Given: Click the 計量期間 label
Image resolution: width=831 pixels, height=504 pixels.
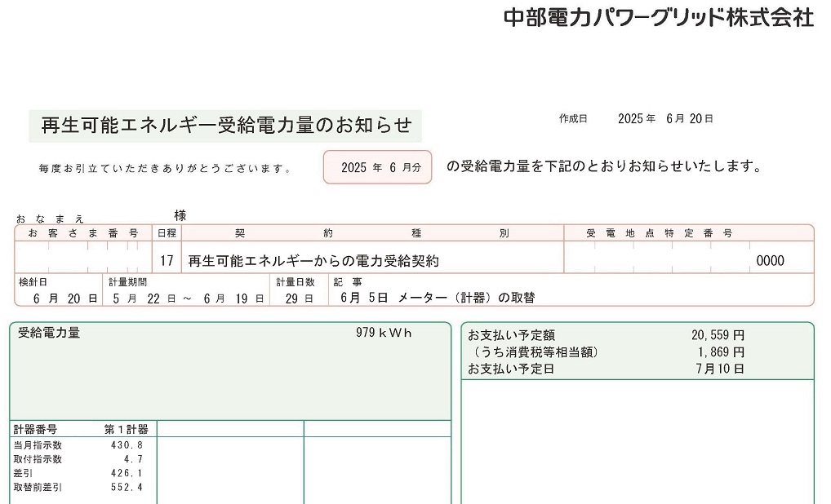Looking at the screenshot, I should point(127,282).
